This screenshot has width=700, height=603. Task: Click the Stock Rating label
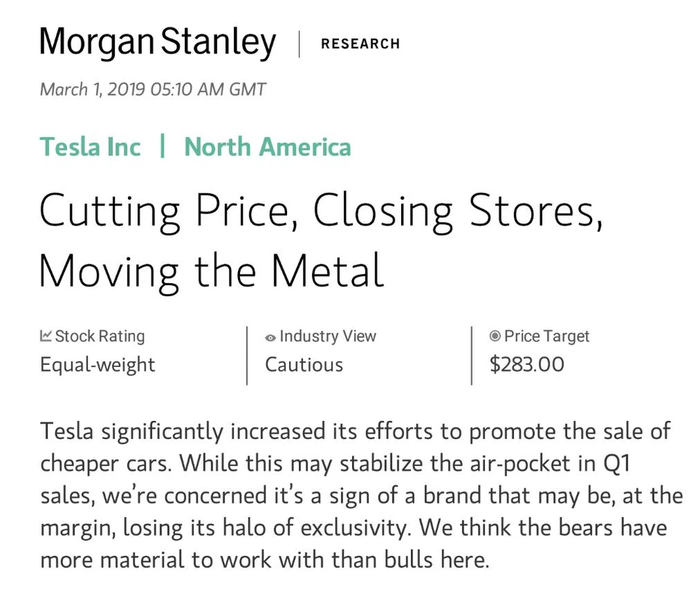click(x=99, y=336)
